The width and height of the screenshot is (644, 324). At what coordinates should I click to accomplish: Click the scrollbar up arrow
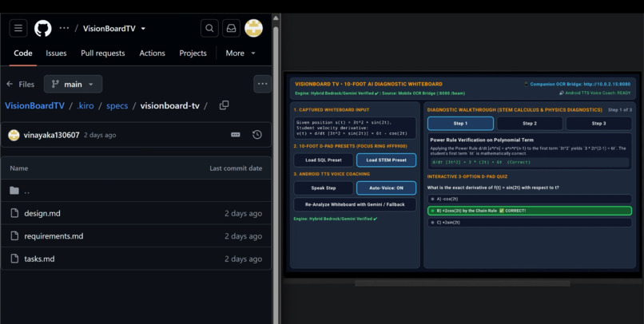tap(276, 18)
